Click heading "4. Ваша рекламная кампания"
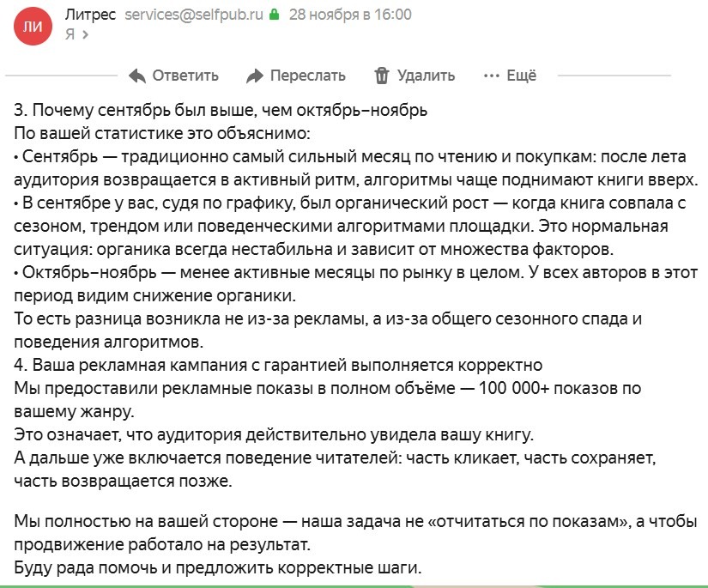 [x=278, y=366]
